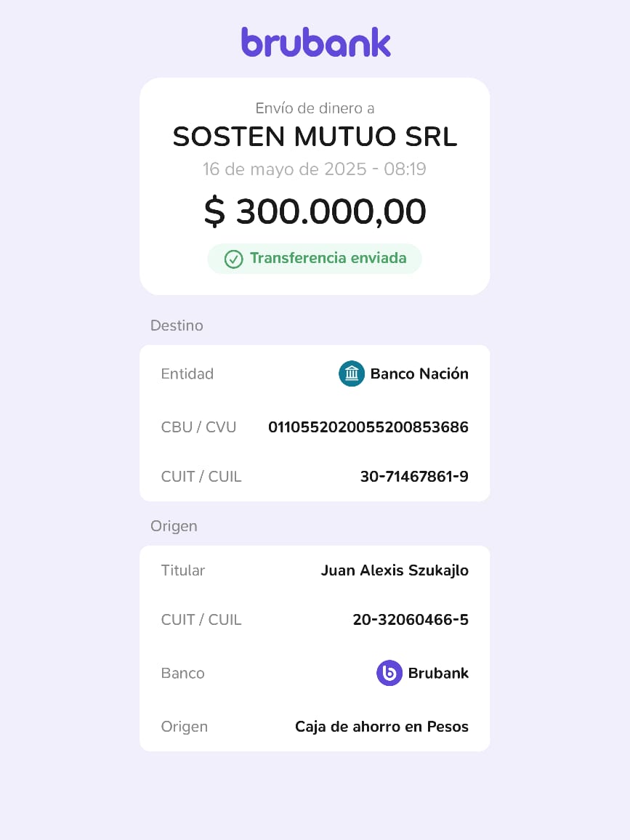This screenshot has width=630, height=840.
Task: Click the "Titular" field label
Action: click(183, 570)
